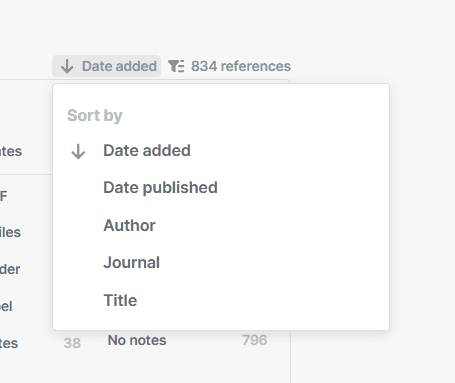Viewport: 455px width, 383px height.
Task: Click the 796 count beside No notes
Action: click(254, 340)
